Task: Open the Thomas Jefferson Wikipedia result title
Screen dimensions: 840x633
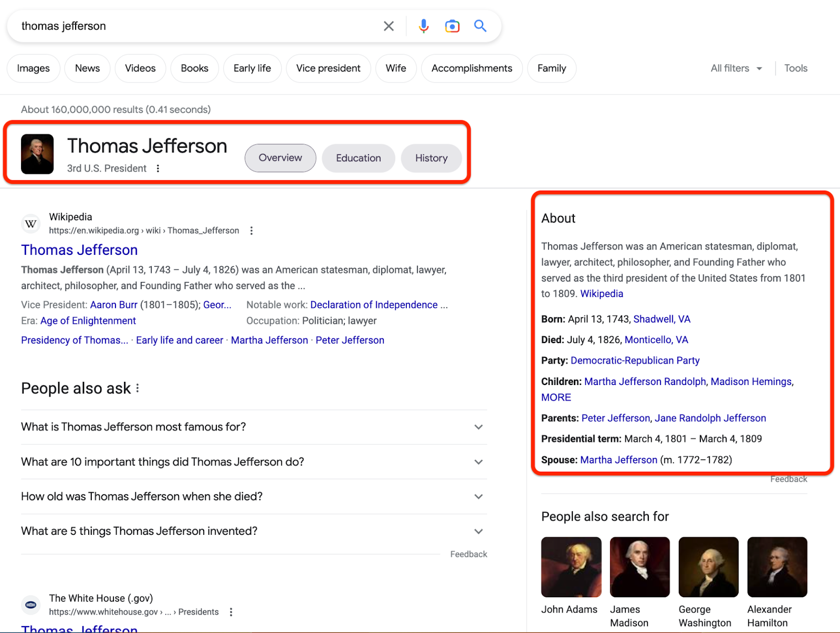Action: [79, 250]
